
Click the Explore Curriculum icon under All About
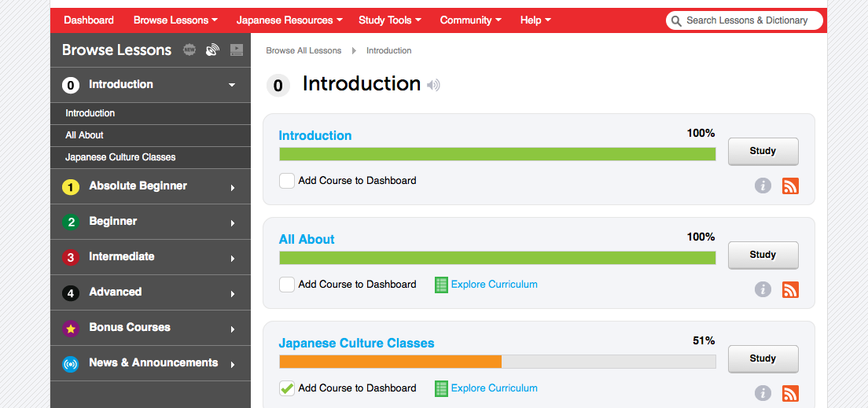tap(441, 285)
